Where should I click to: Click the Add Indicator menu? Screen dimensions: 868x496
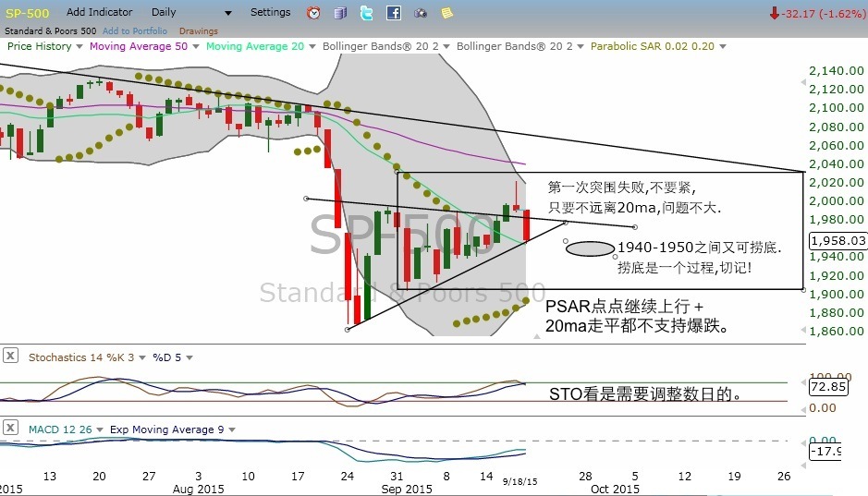[100, 12]
